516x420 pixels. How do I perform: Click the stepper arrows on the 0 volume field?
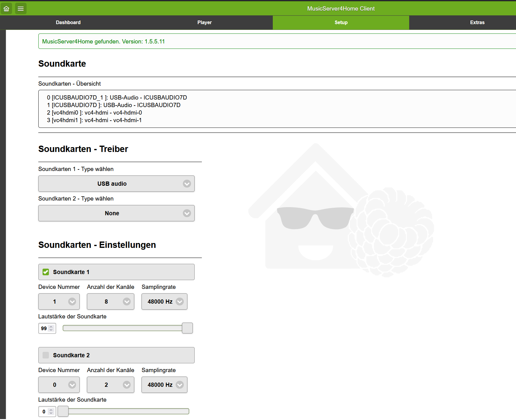point(51,412)
